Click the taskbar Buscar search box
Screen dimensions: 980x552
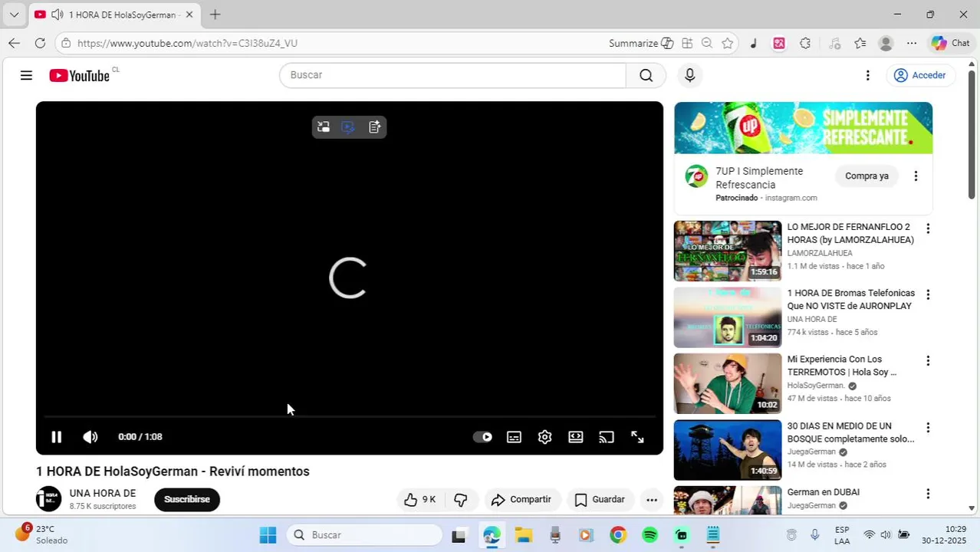click(x=365, y=535)
